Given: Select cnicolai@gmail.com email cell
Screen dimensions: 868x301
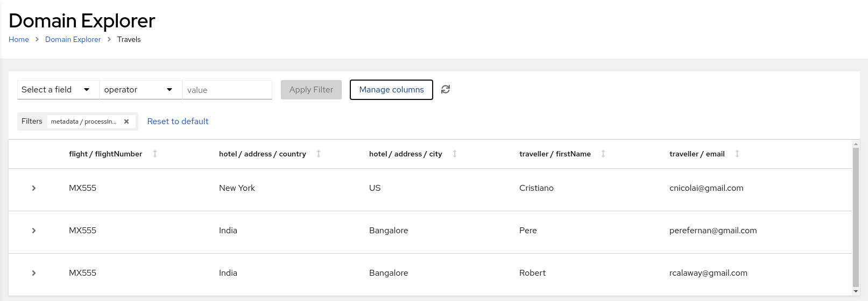Looking at the screenshot, I should [x=707, y=188].
